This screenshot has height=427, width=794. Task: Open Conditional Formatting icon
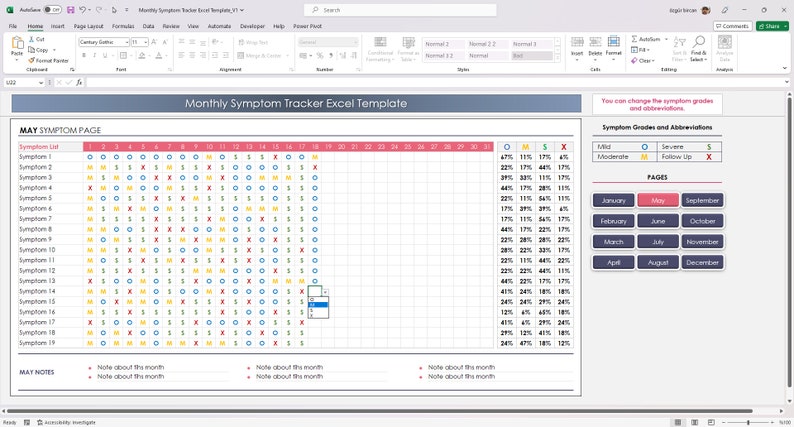coord(380,42)
